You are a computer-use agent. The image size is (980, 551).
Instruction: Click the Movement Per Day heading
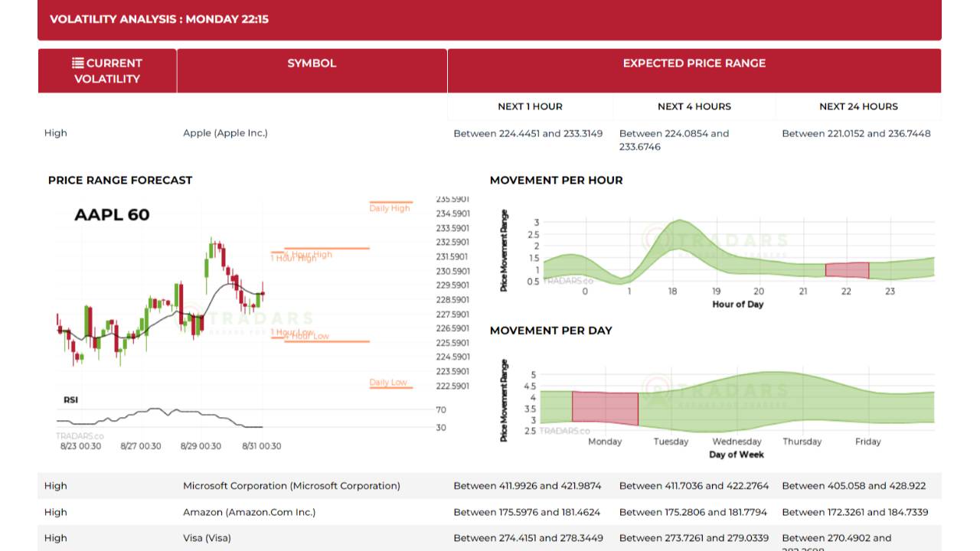tap(551, 331)
